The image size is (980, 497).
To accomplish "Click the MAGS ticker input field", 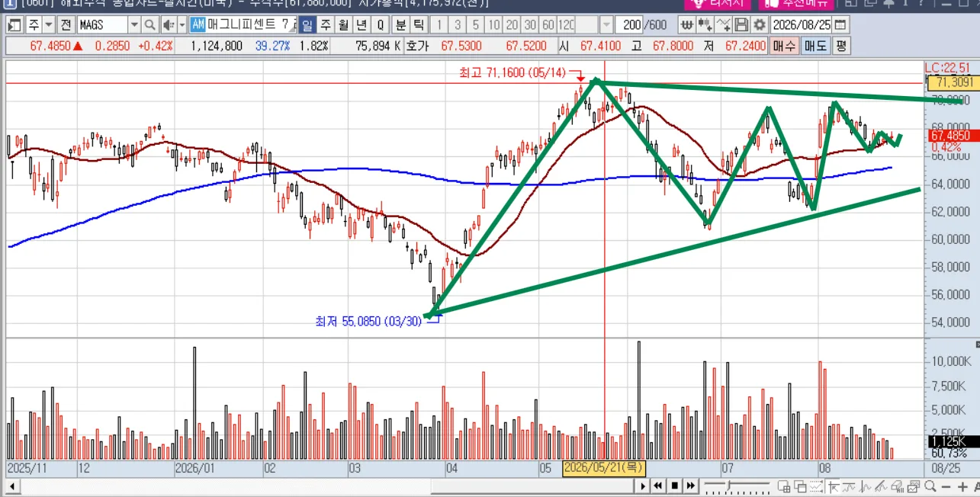I will pyautogui.click(x=103, y=24).
